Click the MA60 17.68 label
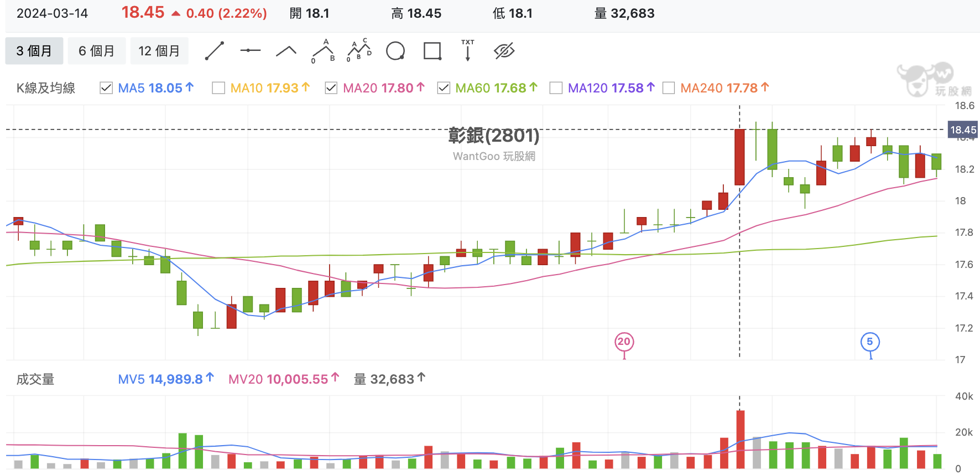Screen dimensions: 980x475 coord(497,88)
